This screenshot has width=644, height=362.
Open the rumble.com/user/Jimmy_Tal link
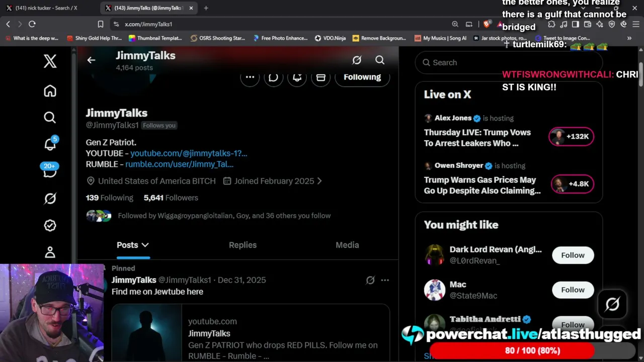(179, 164)
